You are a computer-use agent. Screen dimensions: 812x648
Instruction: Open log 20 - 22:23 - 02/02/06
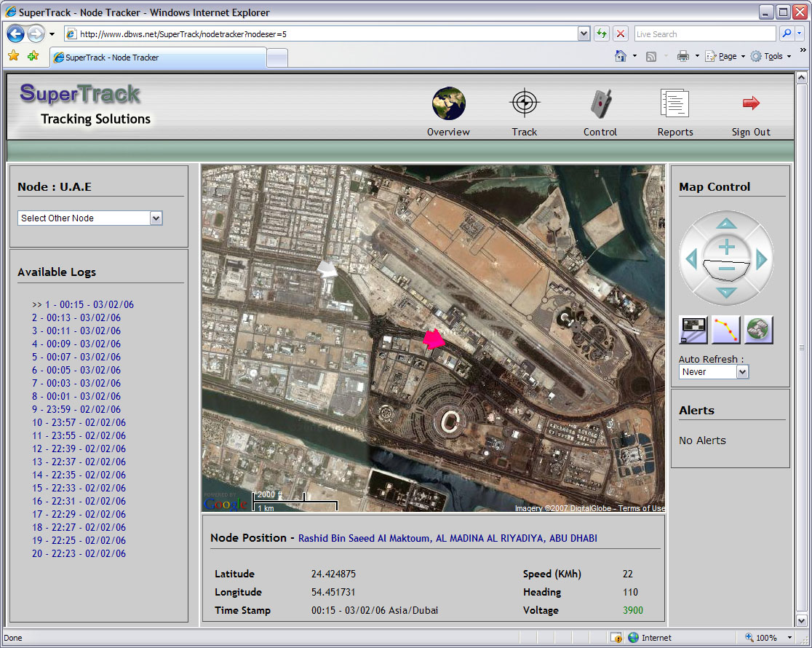click(79, 553)
